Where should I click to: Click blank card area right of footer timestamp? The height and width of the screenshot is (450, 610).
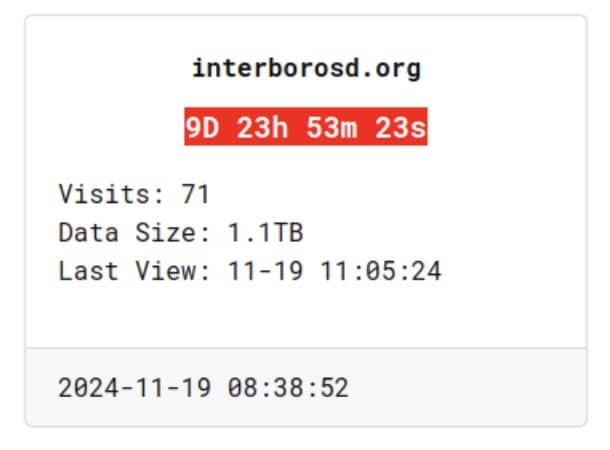pos(467,387)
